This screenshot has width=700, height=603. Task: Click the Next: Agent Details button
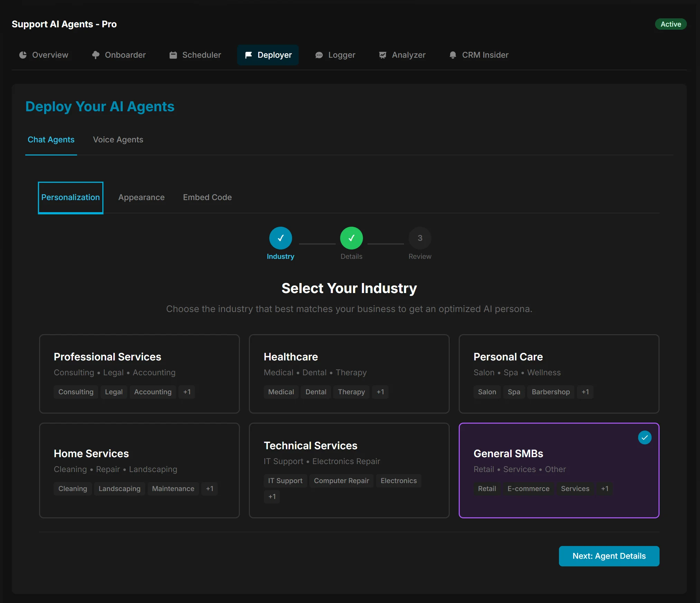coord(609,556)
